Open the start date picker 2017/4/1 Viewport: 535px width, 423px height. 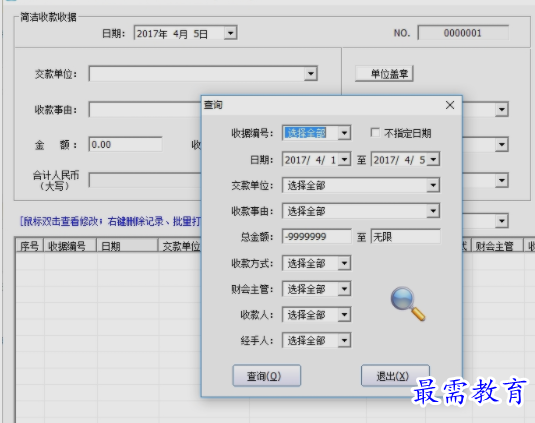(x=344, y=159)
